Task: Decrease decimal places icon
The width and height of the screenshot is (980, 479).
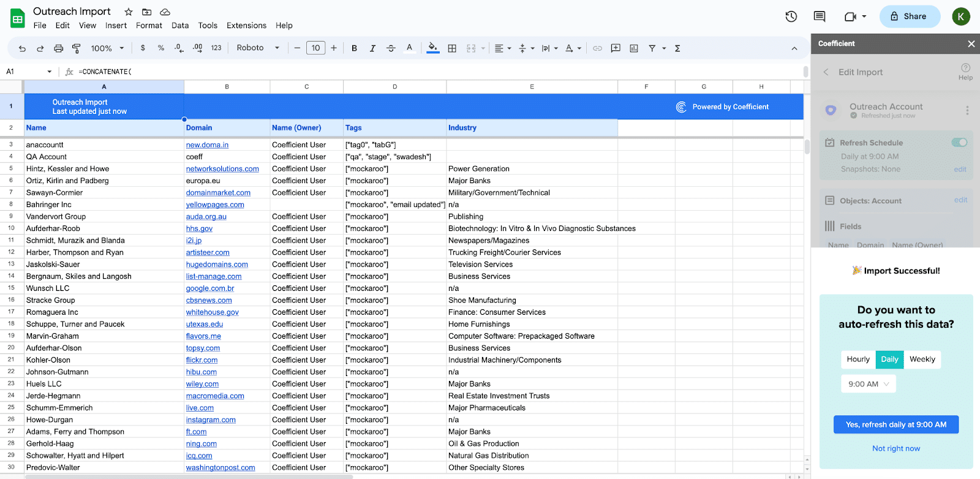Action: (x=179, y=48)
